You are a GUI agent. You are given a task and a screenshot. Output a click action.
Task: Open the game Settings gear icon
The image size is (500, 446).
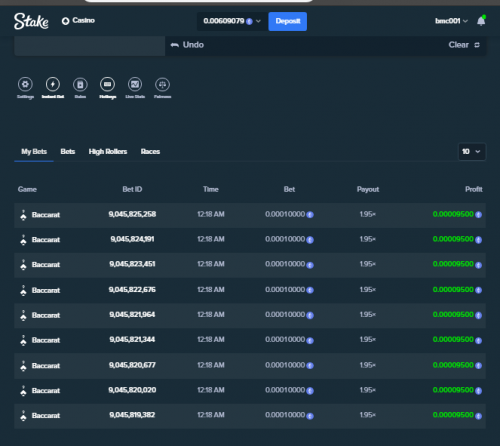coord(25,84)
